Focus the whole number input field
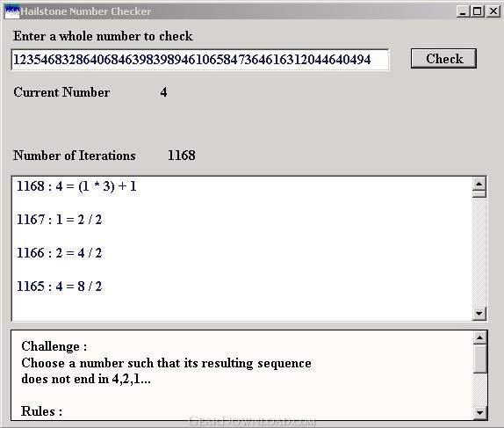The image size is (504, 428). (x=200, y=60)
